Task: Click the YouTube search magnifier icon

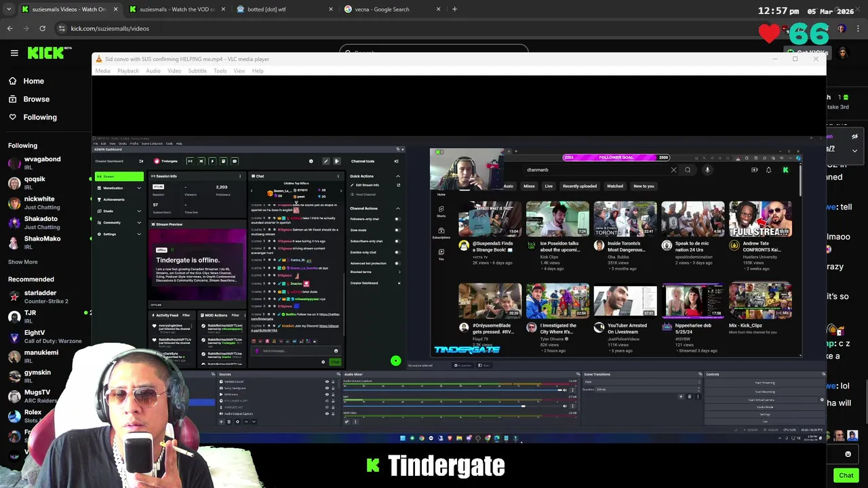Action: coord(688,170)
